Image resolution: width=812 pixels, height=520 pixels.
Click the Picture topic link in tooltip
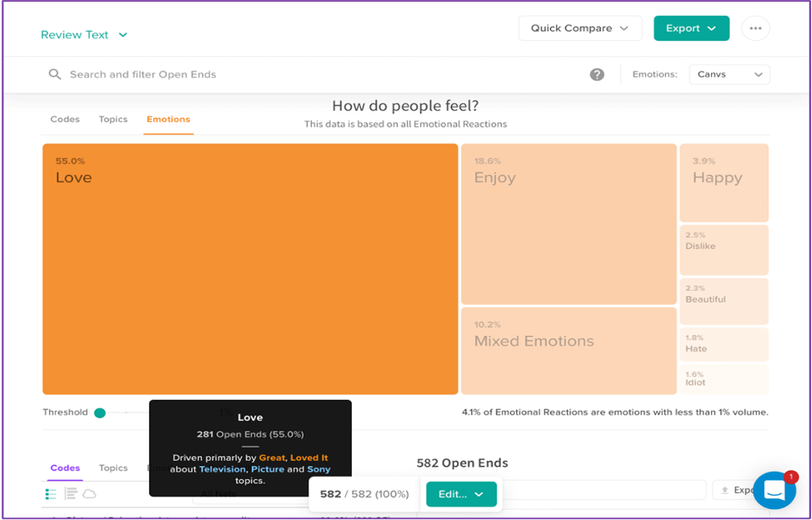pyautogui.click(x=268, y=469)
